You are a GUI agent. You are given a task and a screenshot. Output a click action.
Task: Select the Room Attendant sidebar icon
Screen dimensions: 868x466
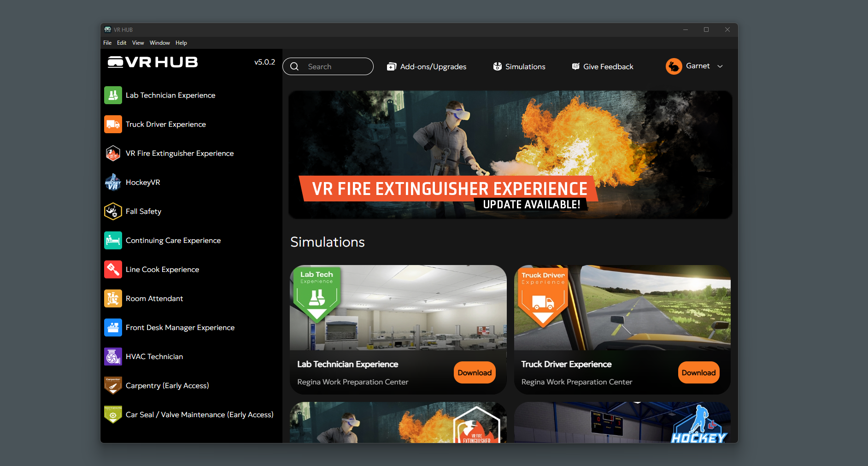click(113, 299)
